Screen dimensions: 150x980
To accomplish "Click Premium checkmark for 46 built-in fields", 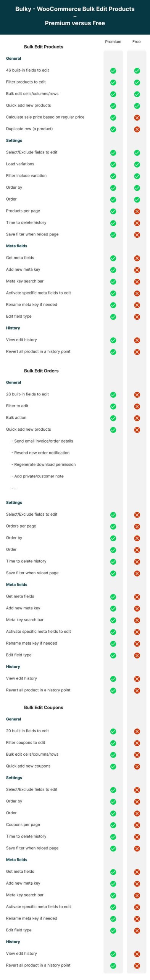I will 113,71.
